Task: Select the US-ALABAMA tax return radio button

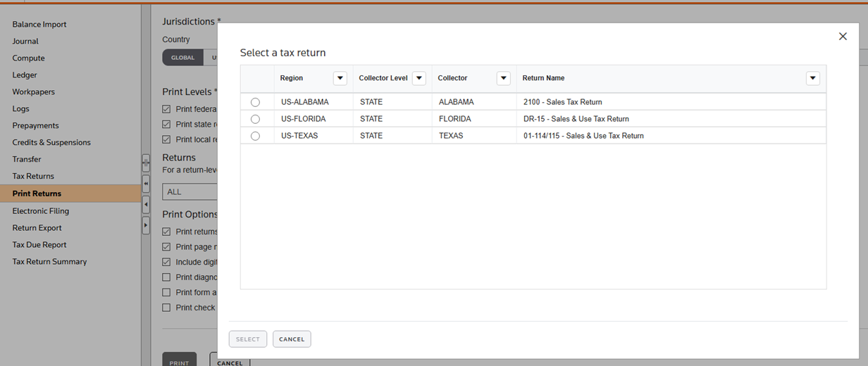Action: pos(255,102)
